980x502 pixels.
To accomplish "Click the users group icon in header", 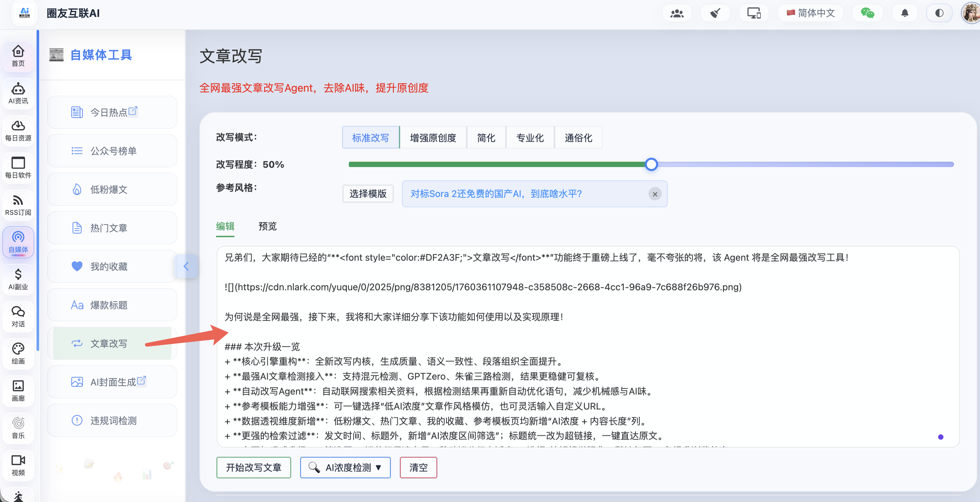I will coord(677,13).
